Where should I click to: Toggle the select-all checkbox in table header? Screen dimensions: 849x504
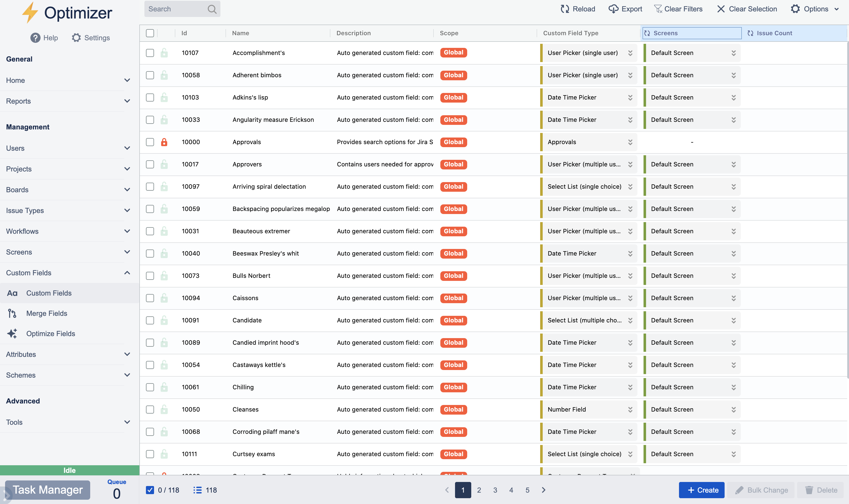click(x=150, y=33)
